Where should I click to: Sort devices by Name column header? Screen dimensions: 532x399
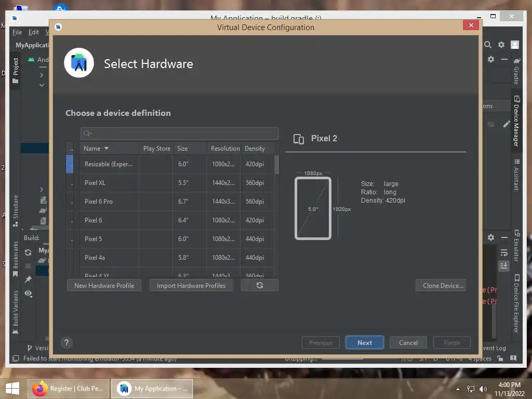pos(109,148)
